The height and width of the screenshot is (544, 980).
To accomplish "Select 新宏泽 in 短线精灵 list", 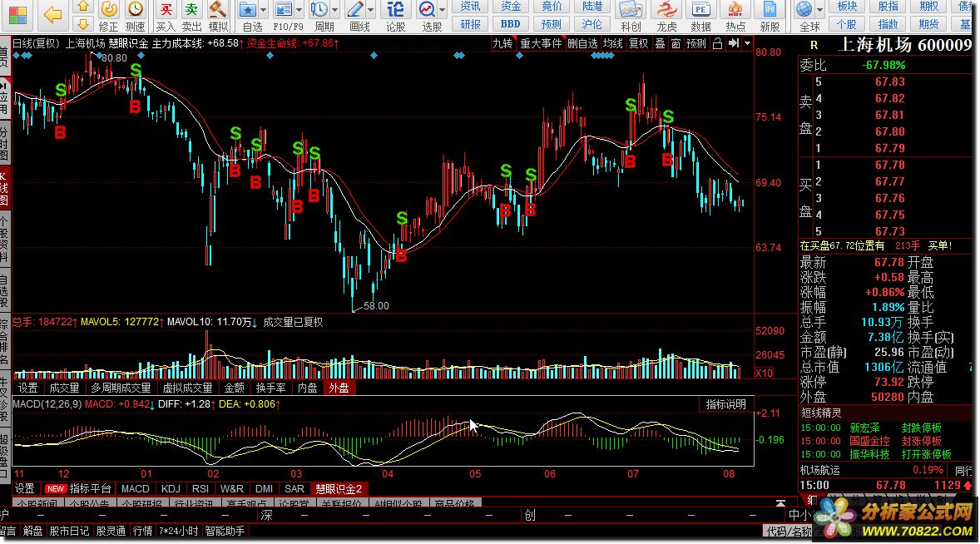I will [x=864, y=428].
